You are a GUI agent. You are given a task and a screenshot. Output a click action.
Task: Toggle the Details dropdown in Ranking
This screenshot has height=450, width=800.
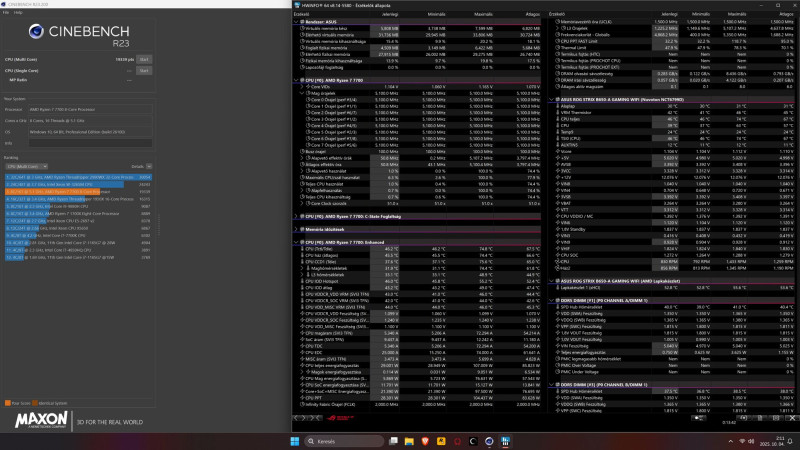149,166
